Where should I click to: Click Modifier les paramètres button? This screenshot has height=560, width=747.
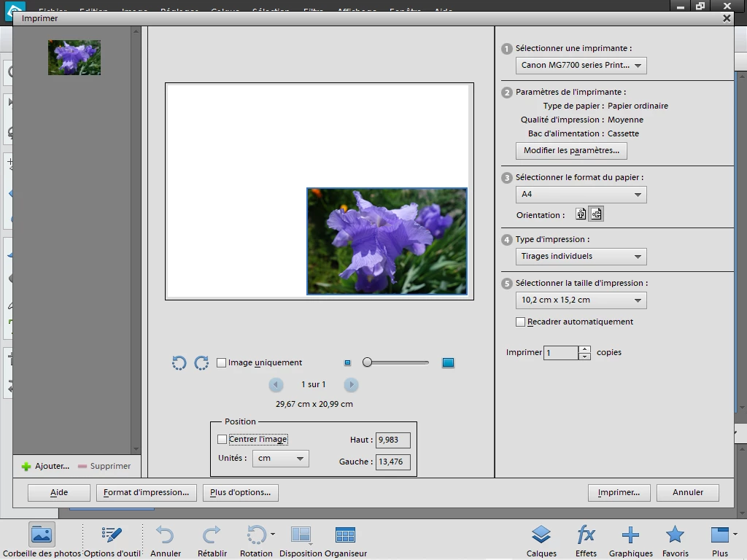click(x=571, y=150)
